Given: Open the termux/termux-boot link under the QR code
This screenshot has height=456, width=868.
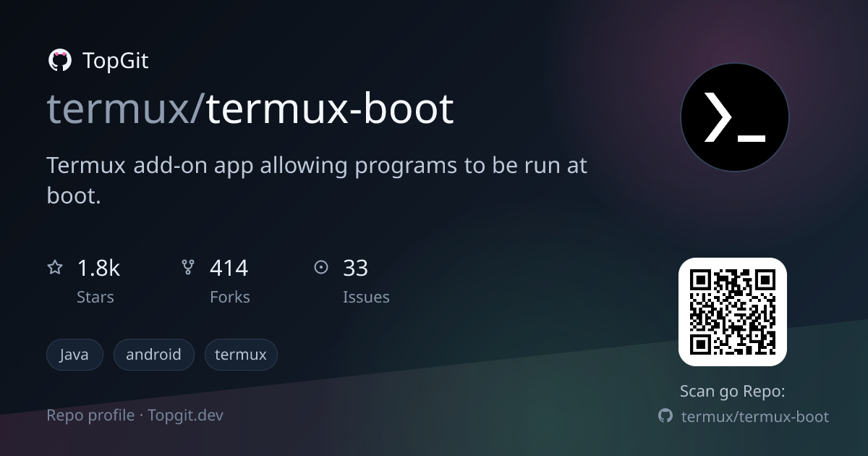Looking at the screenshot, I should (755, 416).
